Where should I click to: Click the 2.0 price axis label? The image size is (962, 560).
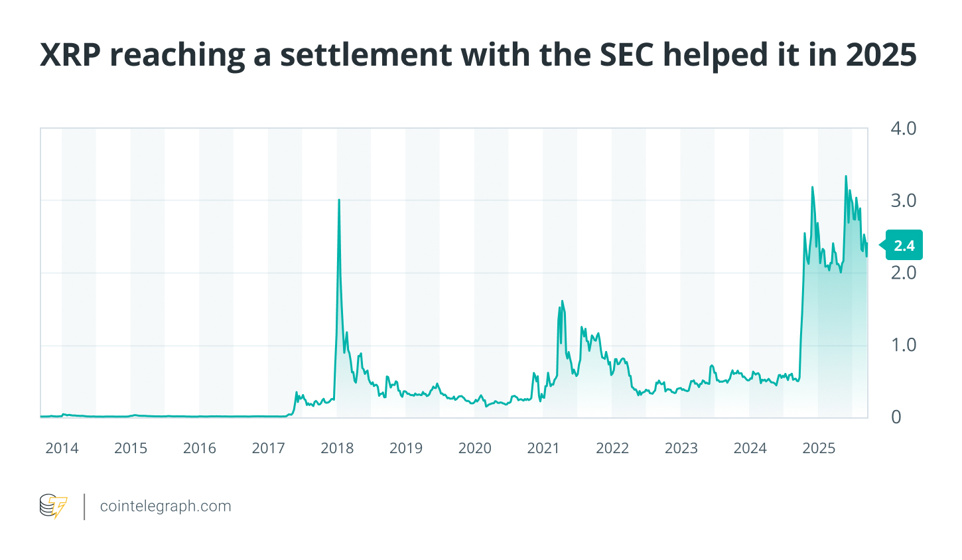click(x=903, y=273)
